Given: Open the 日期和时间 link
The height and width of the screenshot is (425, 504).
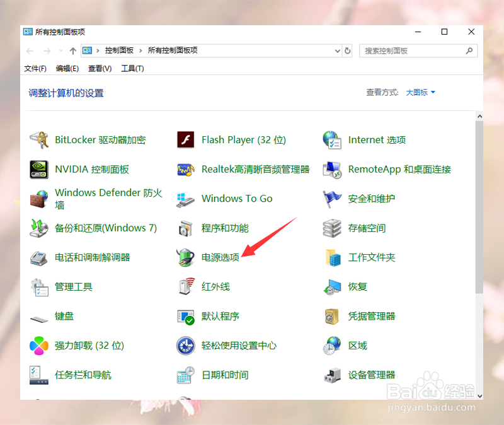Looking at the screenshot, I should tap(225, 375).
